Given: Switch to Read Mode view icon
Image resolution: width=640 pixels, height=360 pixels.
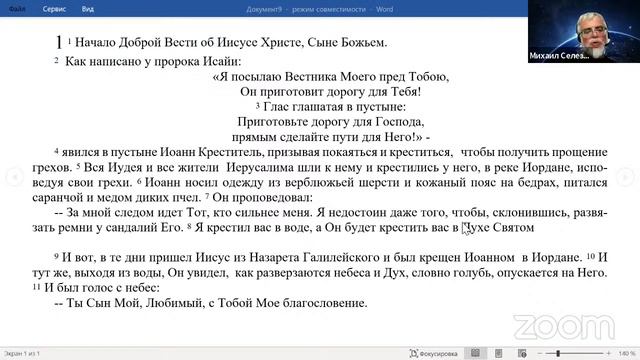Looking at the screenshot, I should click(x=475, y=353).
